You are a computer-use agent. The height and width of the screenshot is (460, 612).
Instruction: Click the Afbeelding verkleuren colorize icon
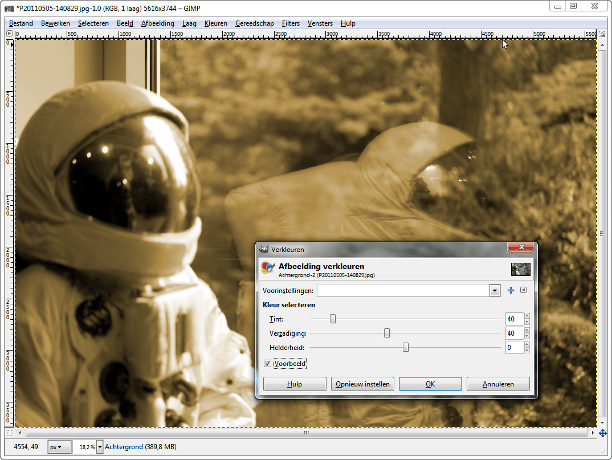(x=268, y=268)
